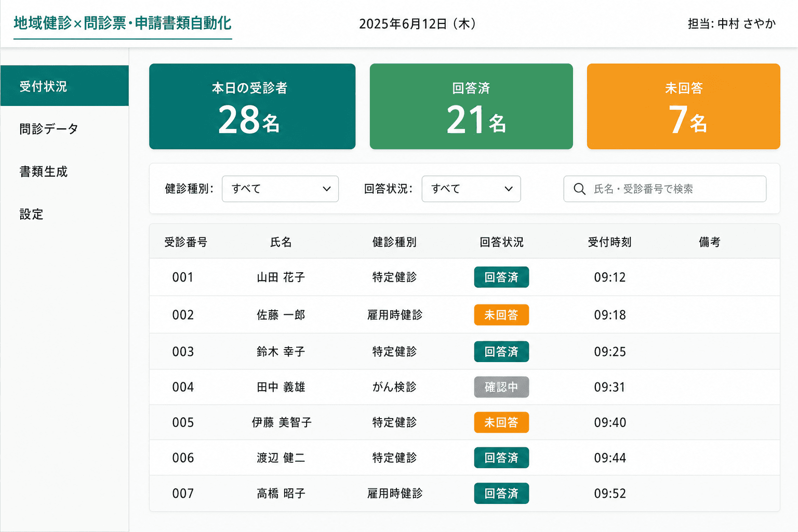Click the name 高橋 昭子
The height and width of the screenshot is (532, 798).
281,494
